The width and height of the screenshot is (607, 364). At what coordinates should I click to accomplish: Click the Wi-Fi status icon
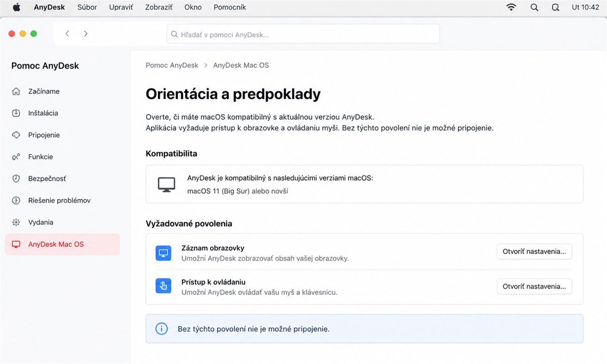point(511,7)
